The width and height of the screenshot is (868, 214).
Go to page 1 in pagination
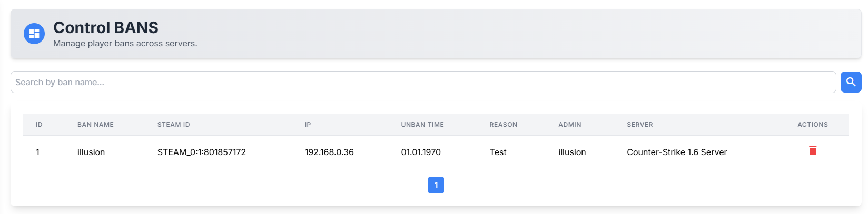coord(436,185)
